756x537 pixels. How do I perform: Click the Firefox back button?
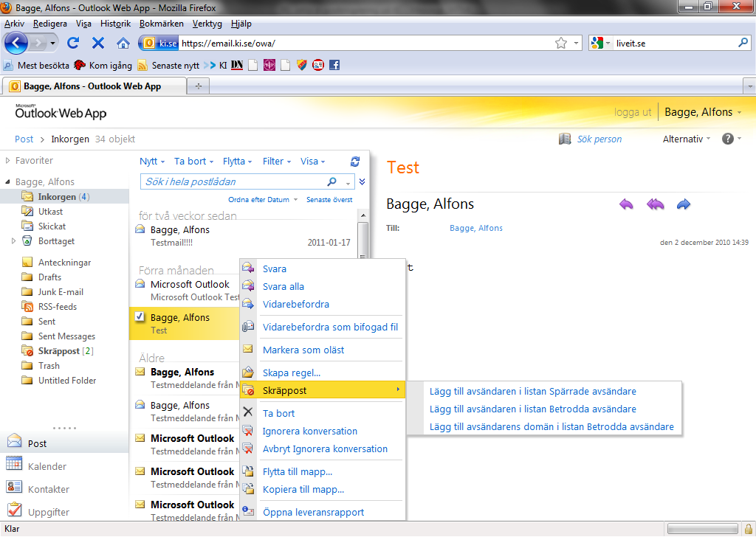click(16, 43)
